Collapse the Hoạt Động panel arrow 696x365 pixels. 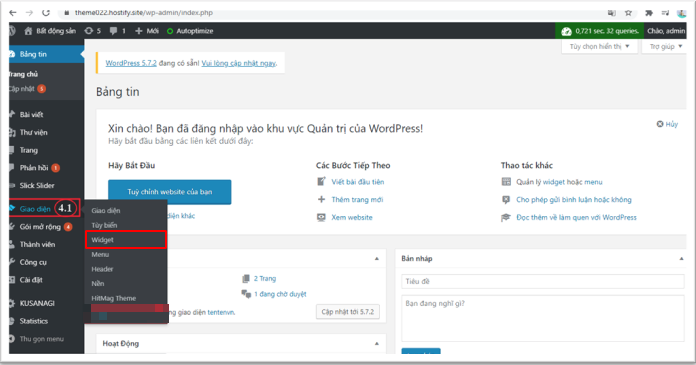[x=376, y=344]
